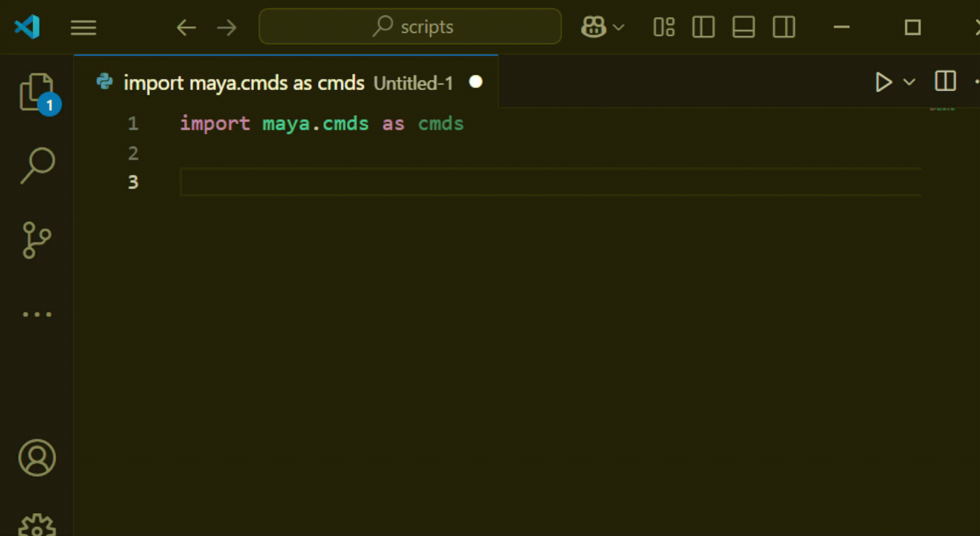Expand the Copilot dropdown chevron
The image size is (980, 536).
[619, 27]
